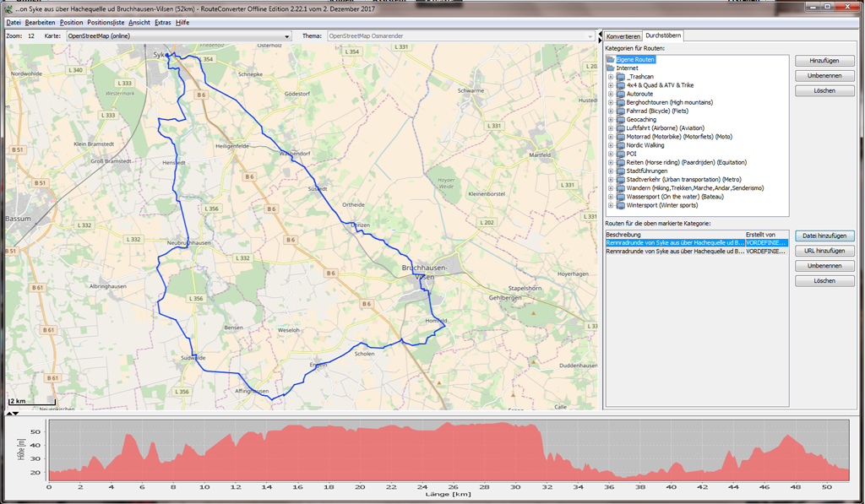865x504 pixels.
Task: Click the Stadtverkehr folder icon
Action: click(621, 179)
